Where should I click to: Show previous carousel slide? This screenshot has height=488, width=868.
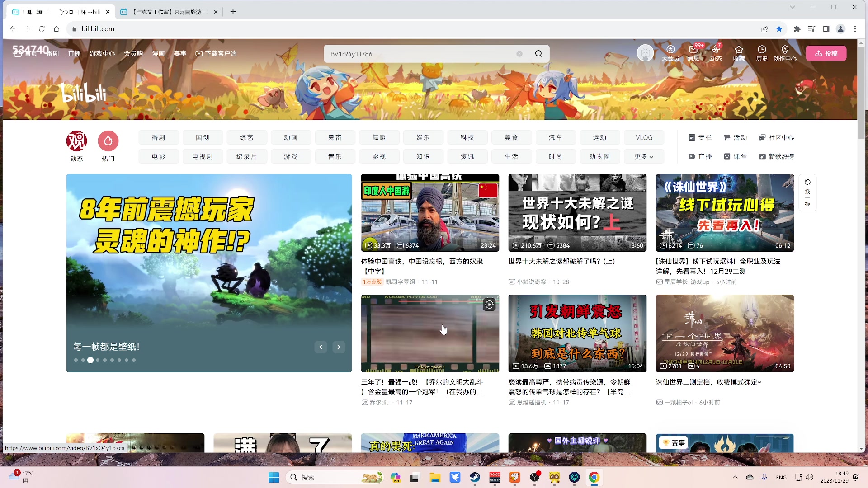tap(321, 347)
